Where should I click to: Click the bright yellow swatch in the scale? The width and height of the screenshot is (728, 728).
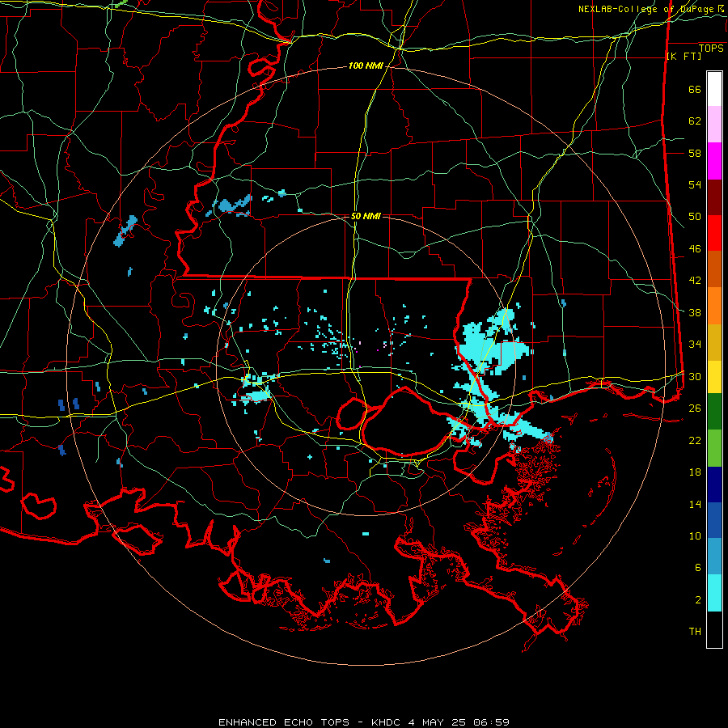[x=714, y=377]
